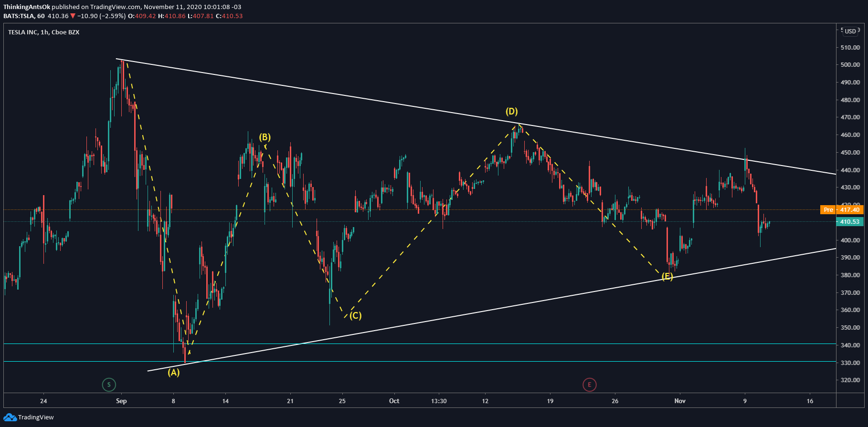Select the (E) wave label
This screenshot has width=868, height=427.
tap(667, 276)
